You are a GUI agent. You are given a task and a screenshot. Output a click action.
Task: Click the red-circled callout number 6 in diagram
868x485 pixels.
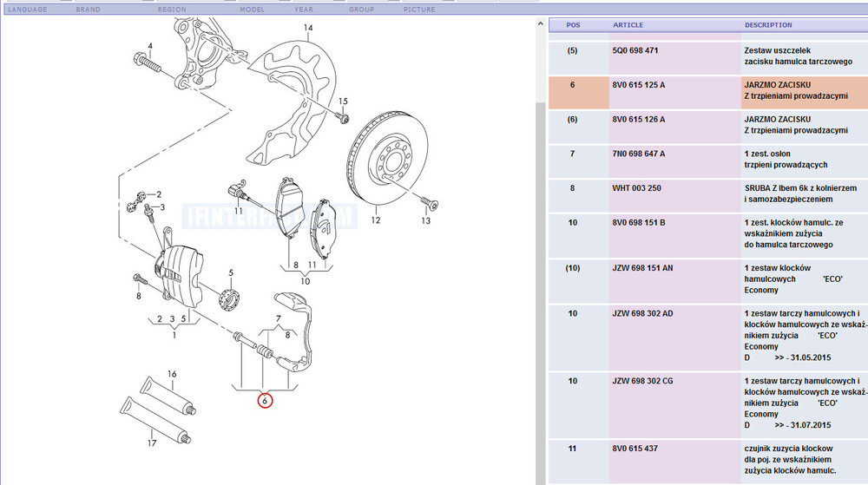[x=266, y=401]
